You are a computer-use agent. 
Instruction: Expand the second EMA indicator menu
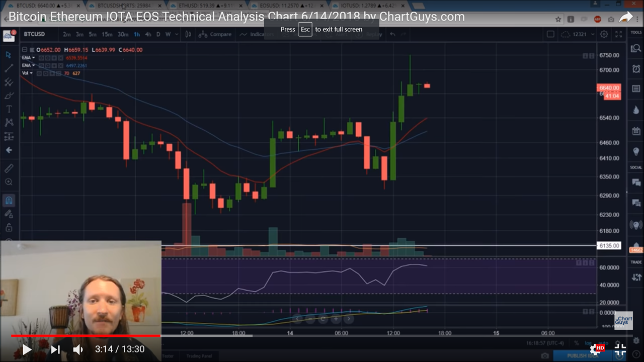coord(34,65)
